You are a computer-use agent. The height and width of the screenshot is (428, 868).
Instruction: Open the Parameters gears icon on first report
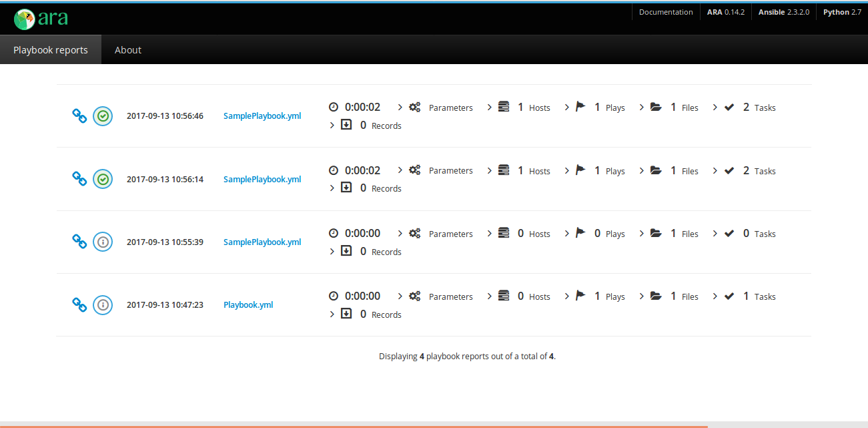(414, 106)
